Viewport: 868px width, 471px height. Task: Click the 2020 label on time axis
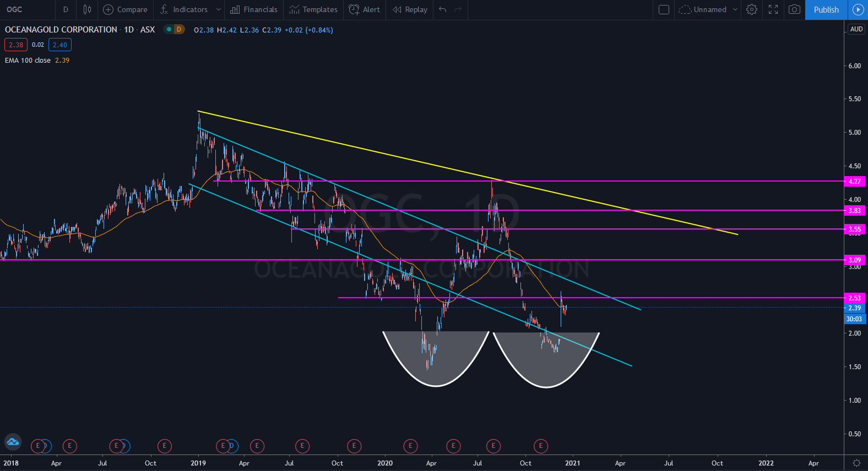coord(385,463)
